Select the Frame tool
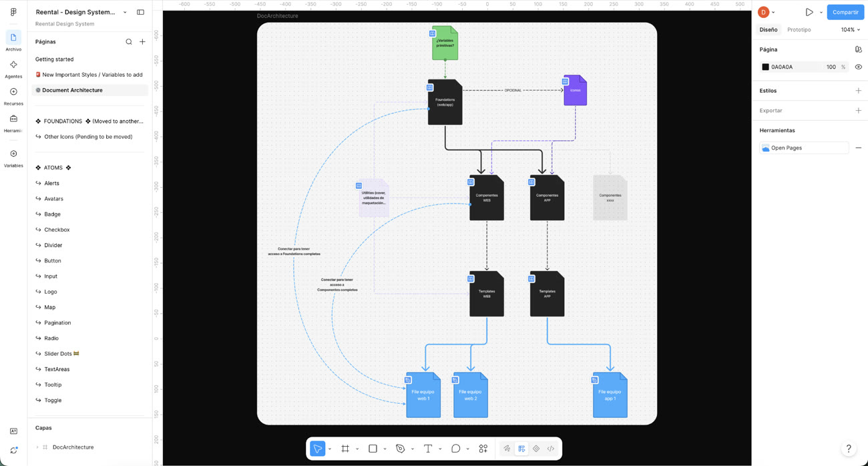 tap(345, 449)
